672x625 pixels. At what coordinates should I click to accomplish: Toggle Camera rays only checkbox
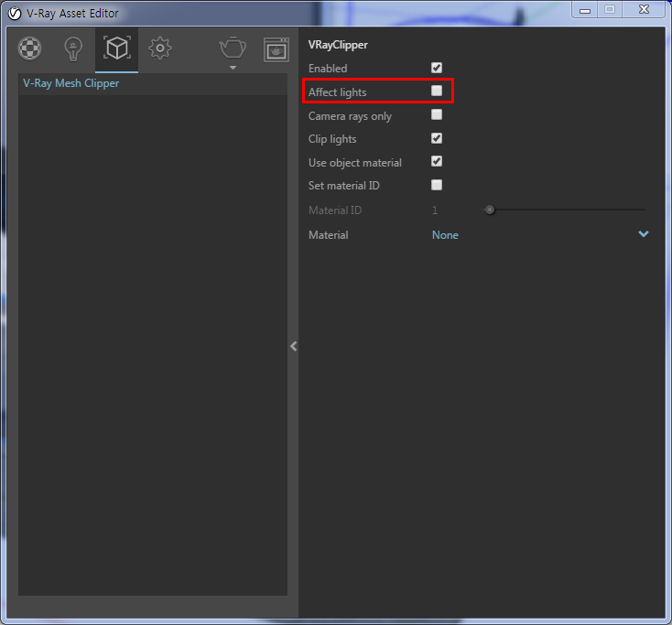[x=437, y=114]
